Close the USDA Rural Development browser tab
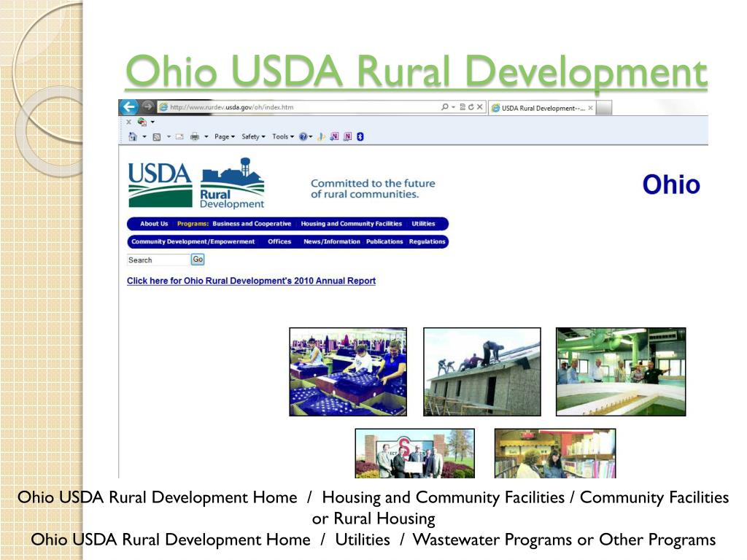Image resolution: width=747 pixels, height=560 pixels. 590,108
